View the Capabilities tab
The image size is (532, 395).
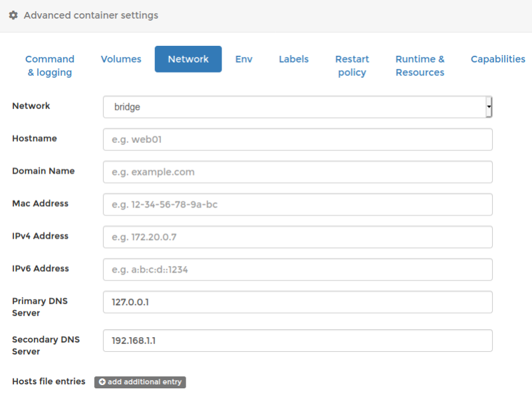(x=497, y=59)
